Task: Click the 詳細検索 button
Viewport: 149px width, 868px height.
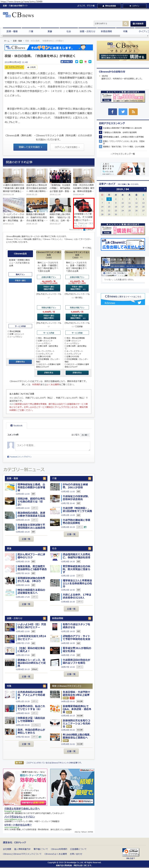Action: pos(138,24)
